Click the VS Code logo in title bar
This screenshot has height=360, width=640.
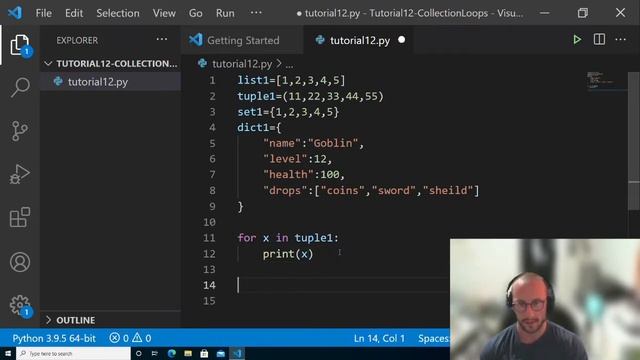(x=15, y=13)
